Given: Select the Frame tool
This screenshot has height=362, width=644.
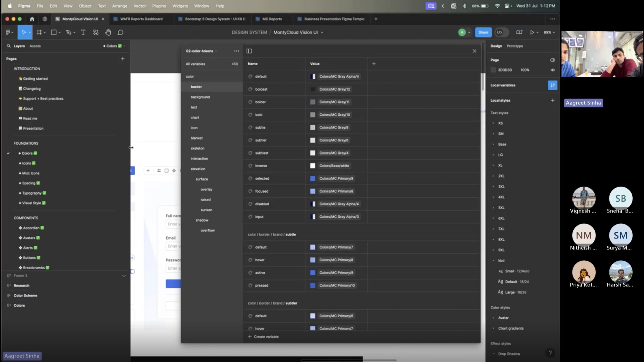Looking at the screenshot, I should [x=39, y=32].
